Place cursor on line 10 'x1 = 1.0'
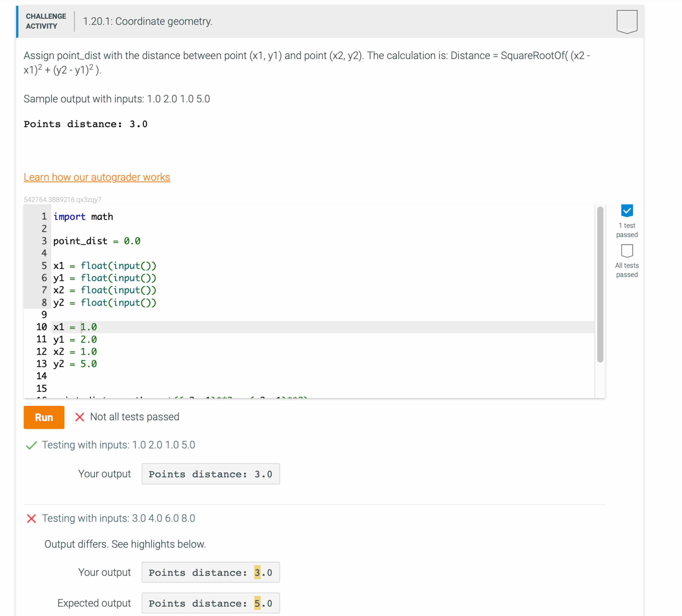 pyautogui.click(x=75, y=327)
